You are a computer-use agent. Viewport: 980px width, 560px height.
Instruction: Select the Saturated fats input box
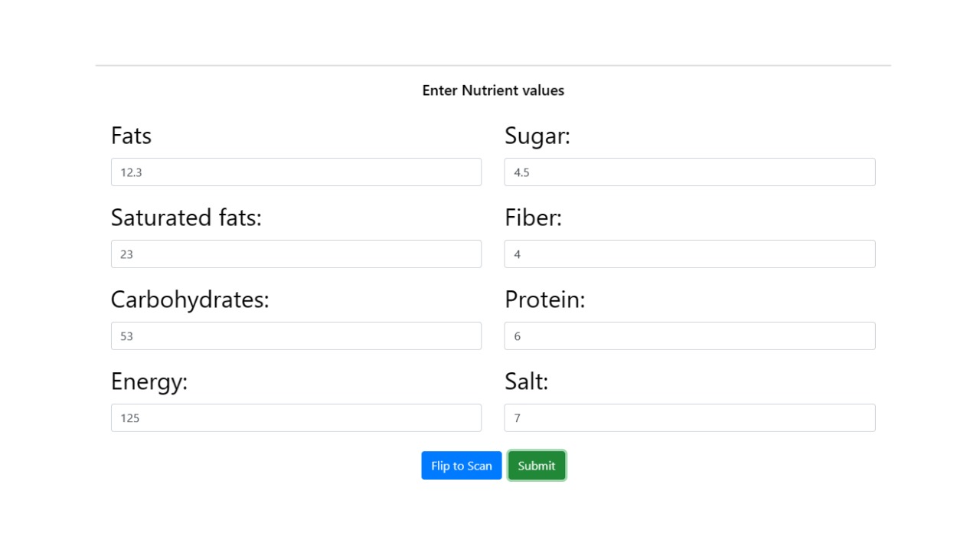[x=296, y=254]
